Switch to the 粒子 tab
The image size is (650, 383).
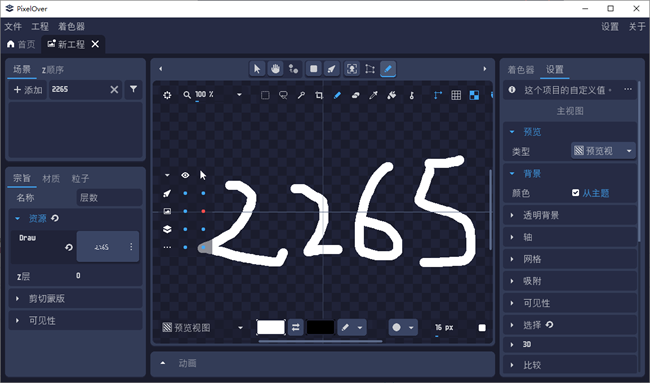click(x=80, y=179)
